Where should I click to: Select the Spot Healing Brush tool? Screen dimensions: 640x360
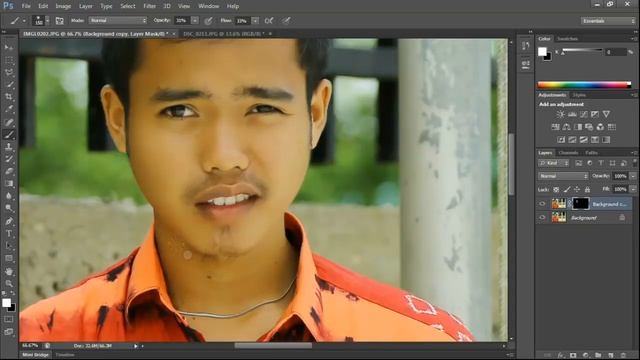[9, 122]
